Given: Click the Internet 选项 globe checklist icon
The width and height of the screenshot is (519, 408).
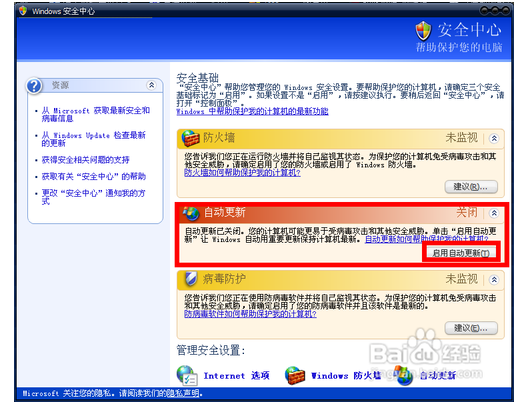Looking at the screenshot, I should tap(187, 376).
